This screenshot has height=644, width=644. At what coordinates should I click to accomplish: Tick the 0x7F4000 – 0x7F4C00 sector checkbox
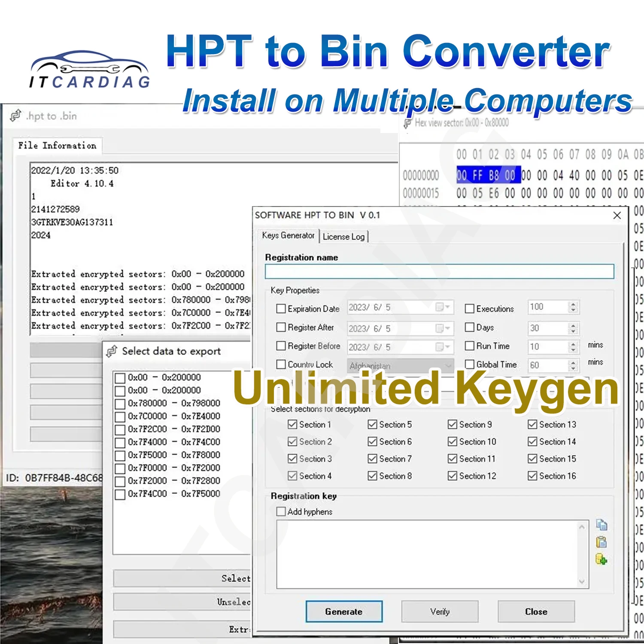pos(120,443)
